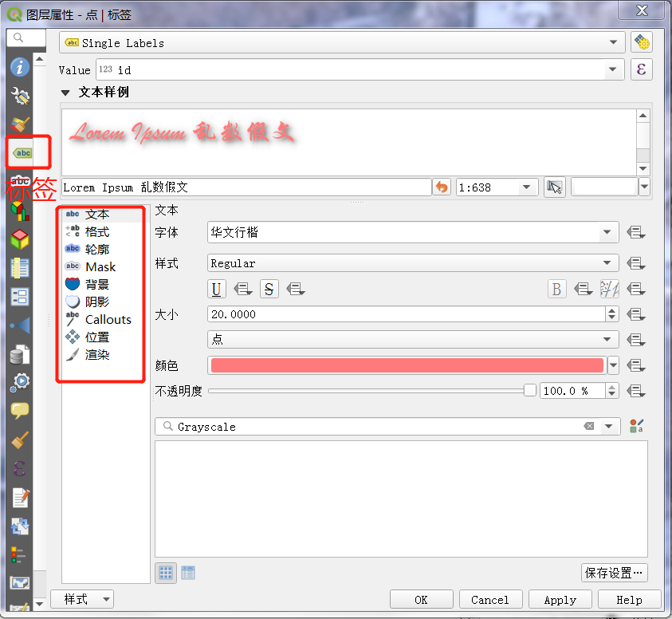Select the 阴影 (Shadow) section in list
This screenshot has width=672, height=619.
click(97, 302)
